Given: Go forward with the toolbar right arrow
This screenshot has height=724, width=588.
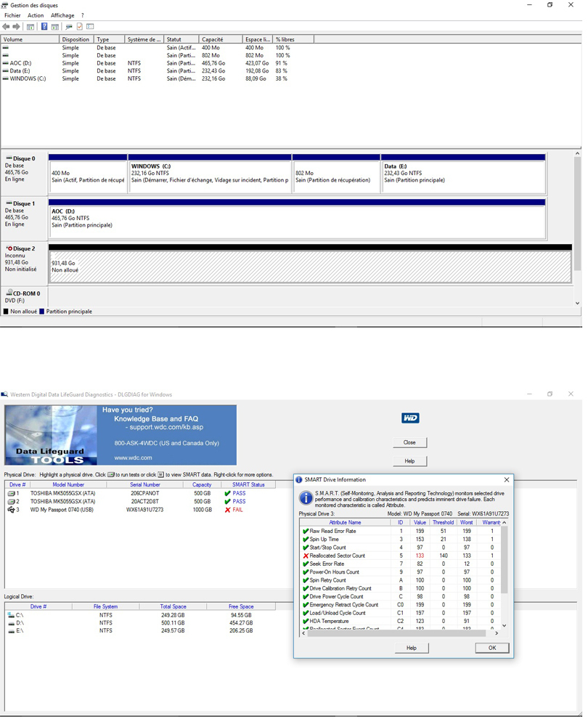Looking at the screenshot, I should (x=16, y=27).
